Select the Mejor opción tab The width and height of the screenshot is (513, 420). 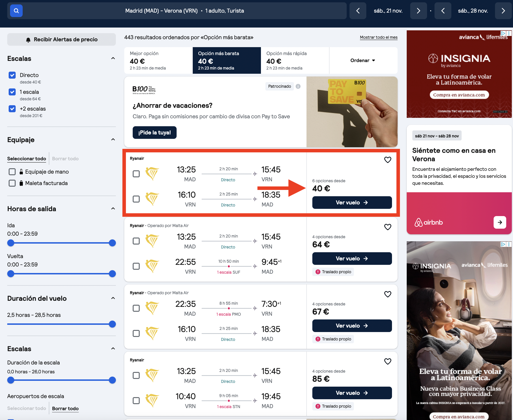pyautogui.click(x=158, y=60)
